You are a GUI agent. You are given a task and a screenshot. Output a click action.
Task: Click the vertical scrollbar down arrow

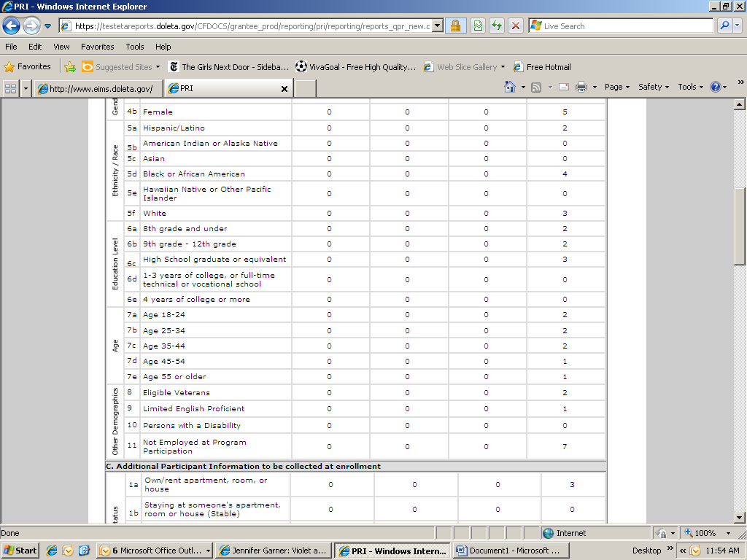pyautogui.click(x=739, y=518)
